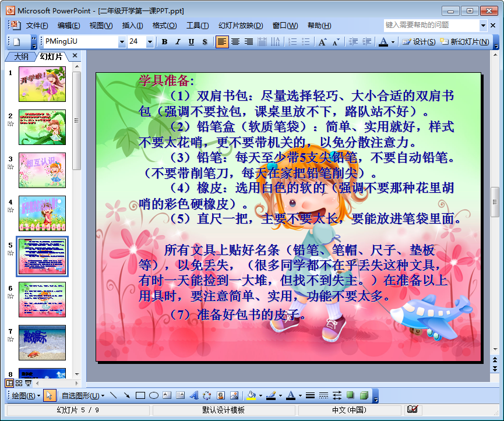Screen dimensions: 504x421
Task: Switch to Normal view
Action: 10,383
